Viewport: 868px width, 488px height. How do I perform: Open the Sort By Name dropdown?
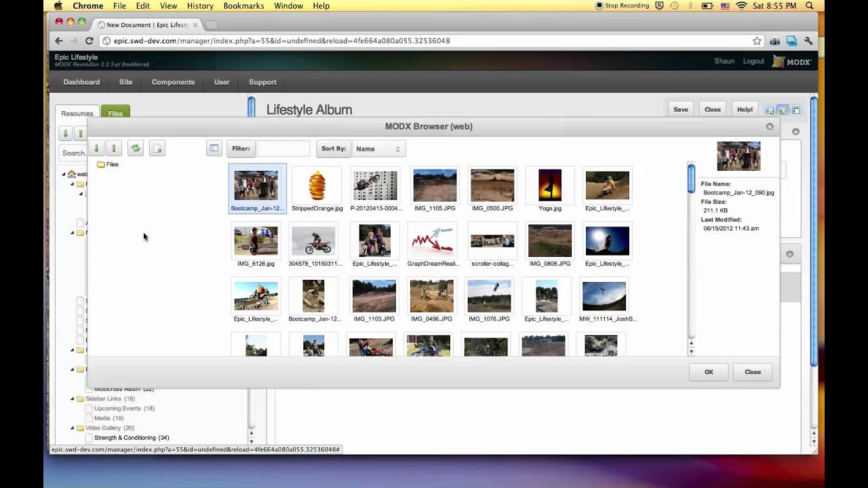click(x=378, y=148)
